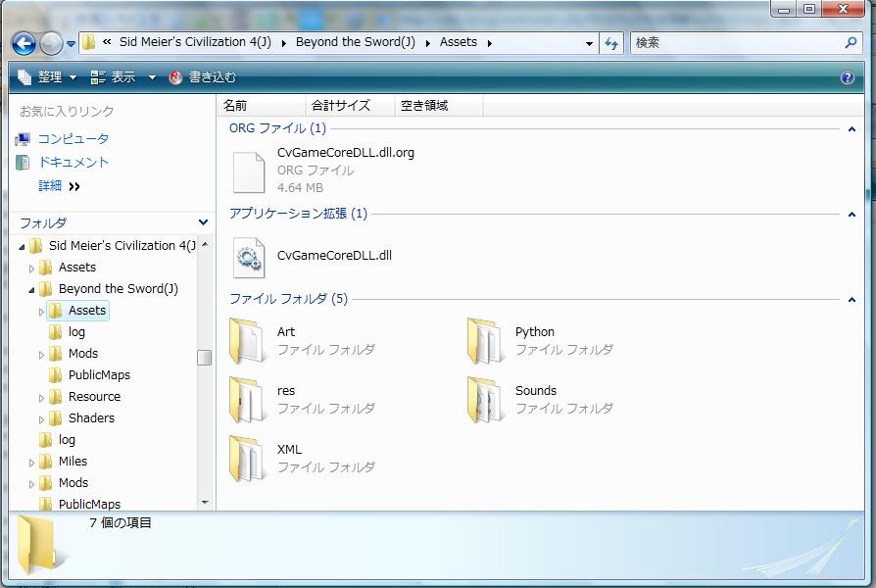Image resolution: width=876 pixels, height=588 pixels.
Task: Open the help question mark icon
Action: click(x=848, y=77)
